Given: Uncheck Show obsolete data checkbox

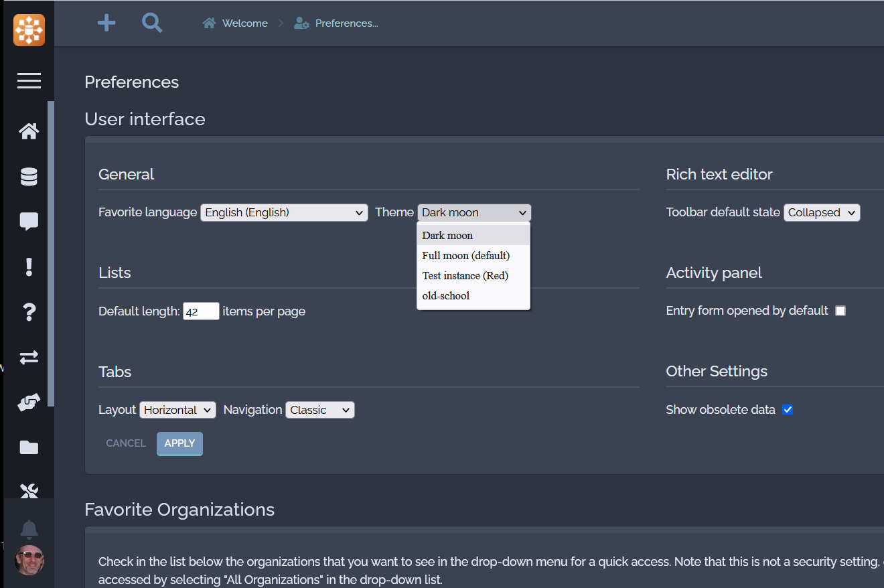Looking at the screenshot, I should tap(788, 410).
